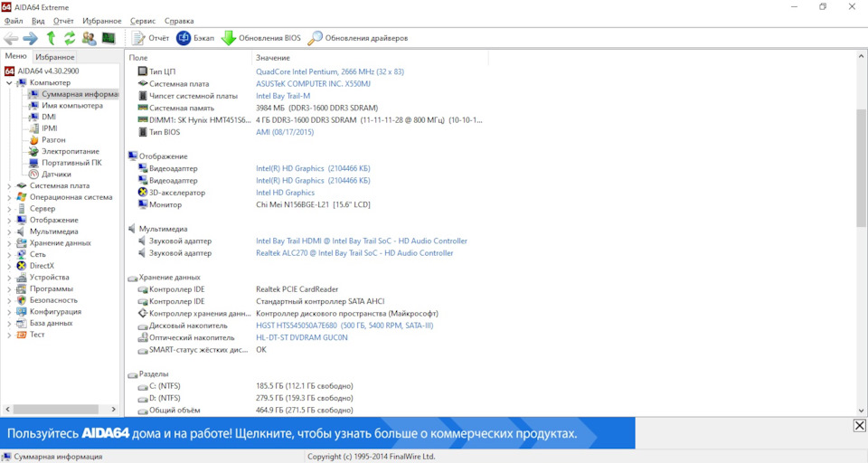Open the Сервис menu
This screenshot has width=868, height=463.
(143, 21)
